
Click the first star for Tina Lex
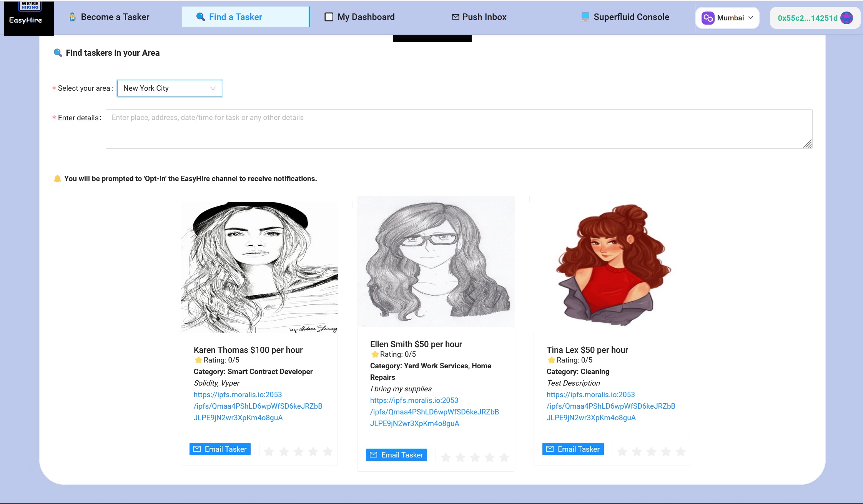coord(622,451)
